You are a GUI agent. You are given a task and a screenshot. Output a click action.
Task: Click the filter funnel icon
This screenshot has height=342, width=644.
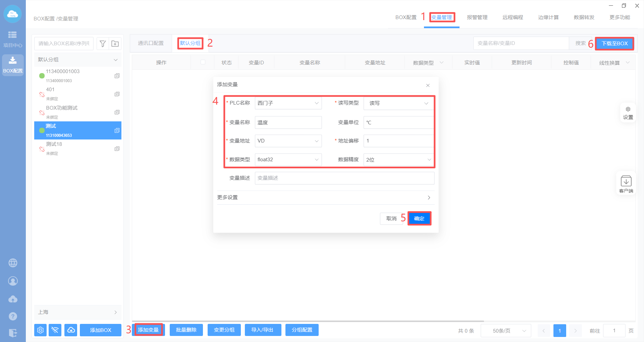(103, 44)
